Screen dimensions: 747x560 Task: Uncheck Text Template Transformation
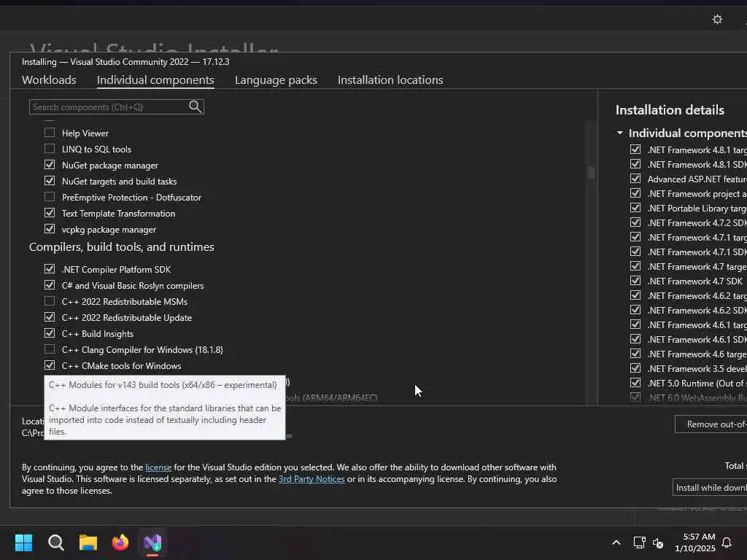coord(50,213)
